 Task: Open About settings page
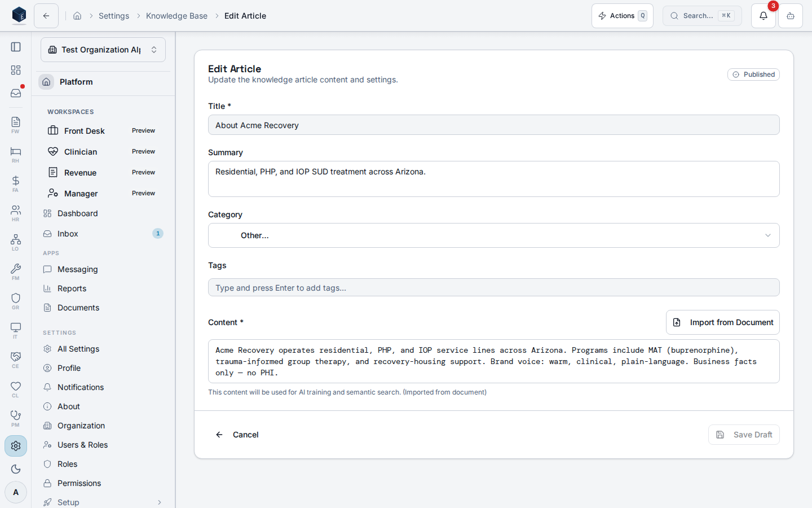pyautogui.click(x=103, y=406)
